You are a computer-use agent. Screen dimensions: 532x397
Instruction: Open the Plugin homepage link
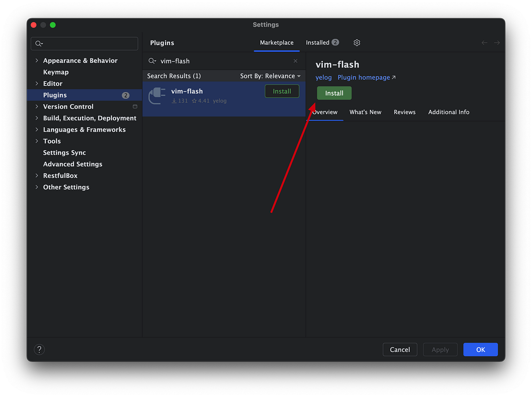[x=363, y=77]
